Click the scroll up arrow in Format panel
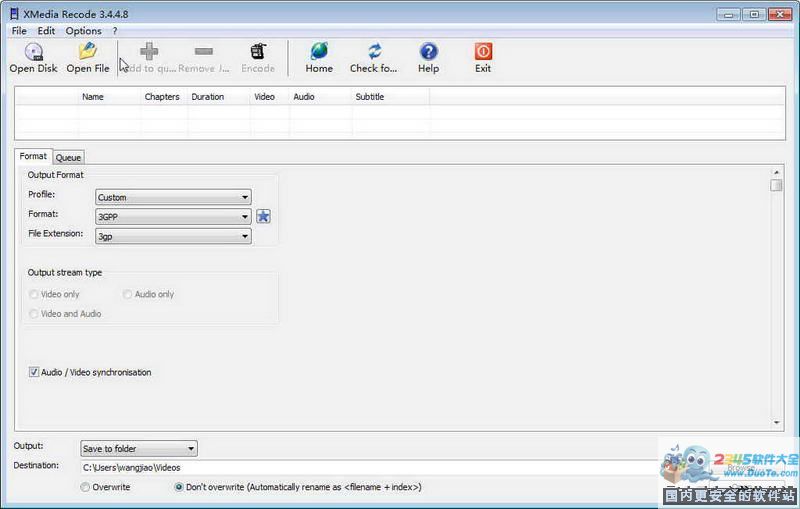The height and width of the screenshot is (509, 800). pos(777,172)
